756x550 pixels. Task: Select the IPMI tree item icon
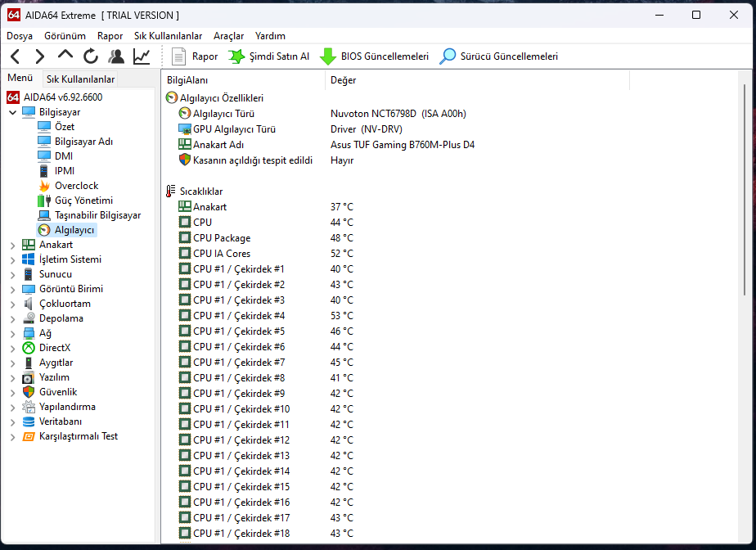click(44, 171)
